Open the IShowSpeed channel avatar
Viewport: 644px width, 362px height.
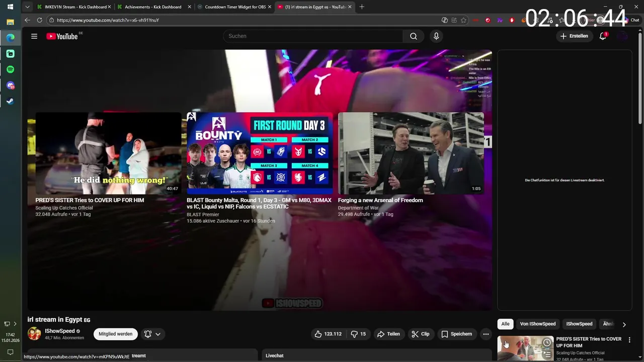(34, 334)
